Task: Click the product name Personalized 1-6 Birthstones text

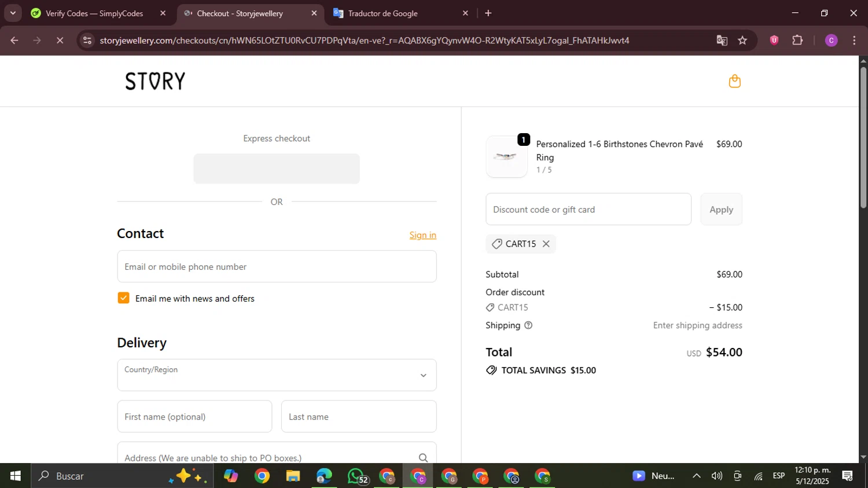Action: (620, 151)
